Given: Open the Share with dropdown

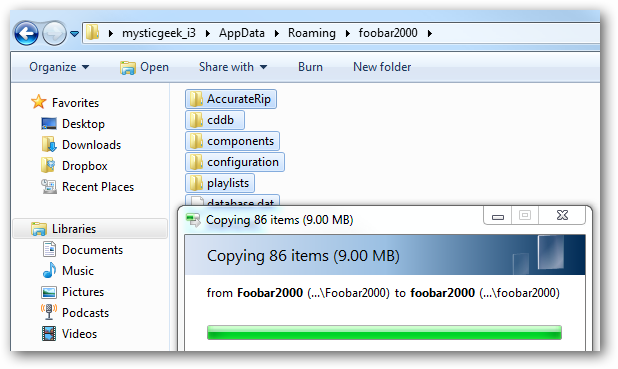Looking at the screenshot, I should (x=233, y=67).
